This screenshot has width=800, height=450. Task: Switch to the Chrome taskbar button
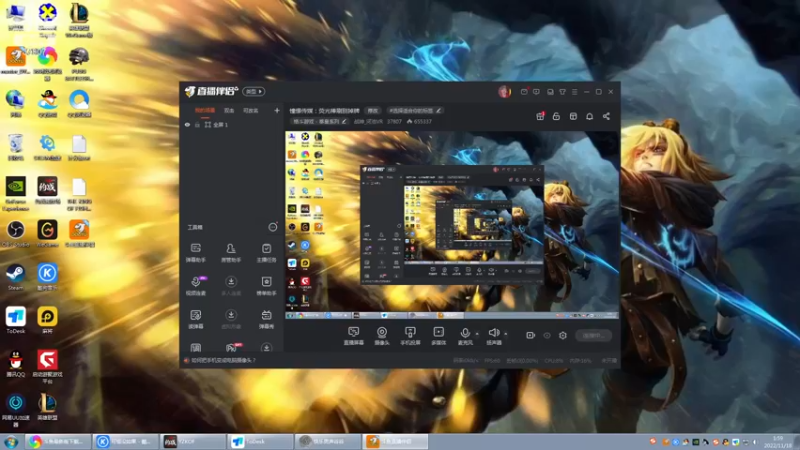pyautogui.click(x=59, y=441)
